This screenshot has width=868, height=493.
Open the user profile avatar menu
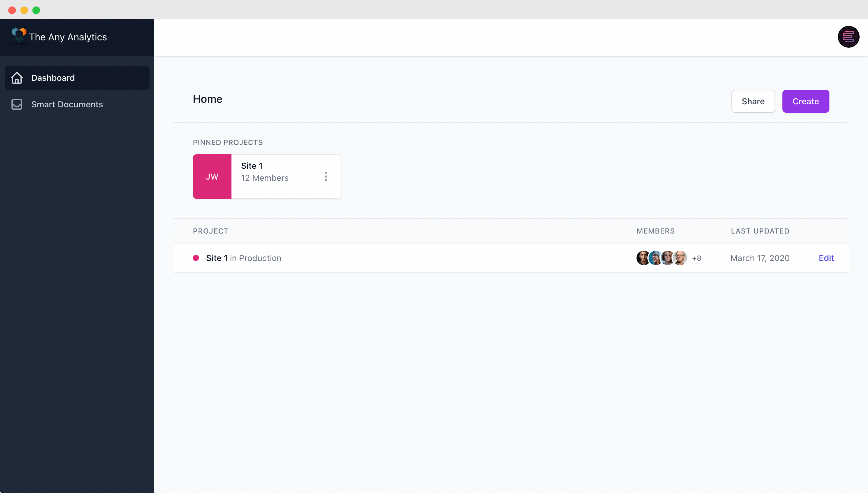point(848,36)
